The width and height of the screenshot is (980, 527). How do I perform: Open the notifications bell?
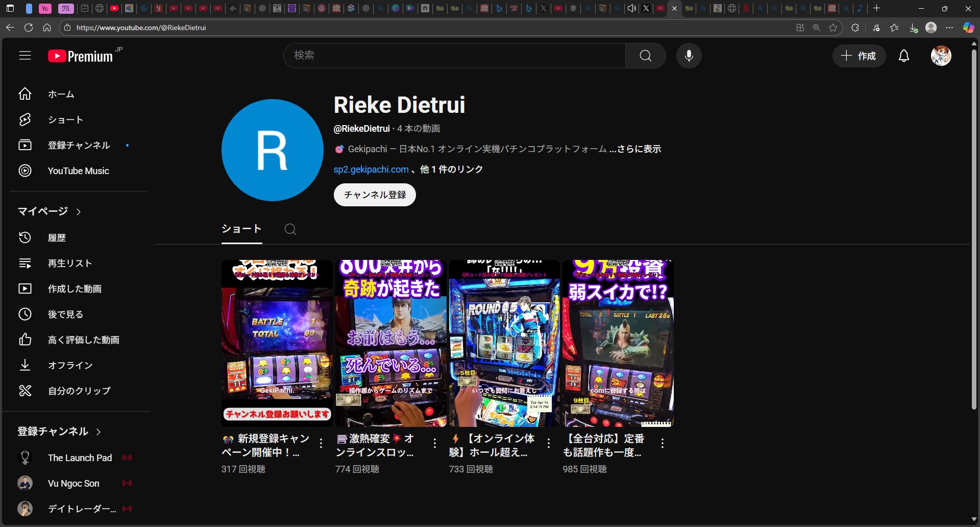(903, 56)
